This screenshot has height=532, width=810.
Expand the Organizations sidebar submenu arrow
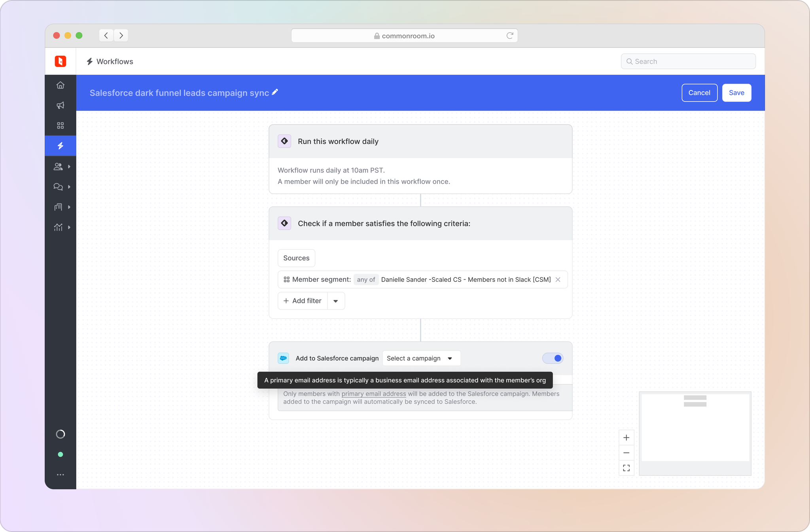pos(69,207)
